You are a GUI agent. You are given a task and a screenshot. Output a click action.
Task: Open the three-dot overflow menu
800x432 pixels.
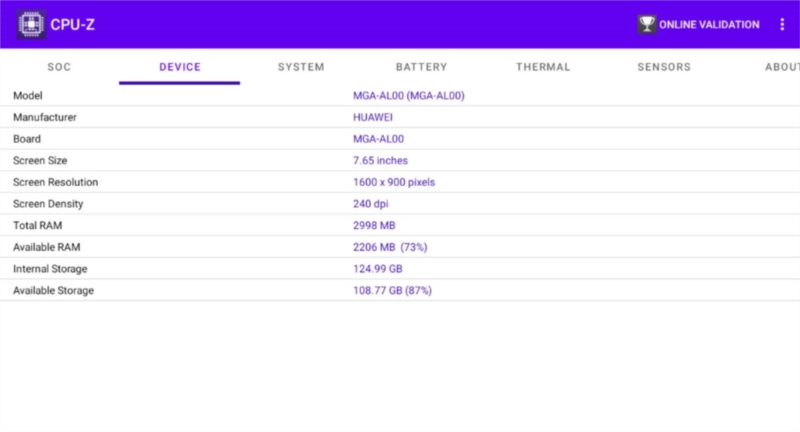click(x=782, y=24)
